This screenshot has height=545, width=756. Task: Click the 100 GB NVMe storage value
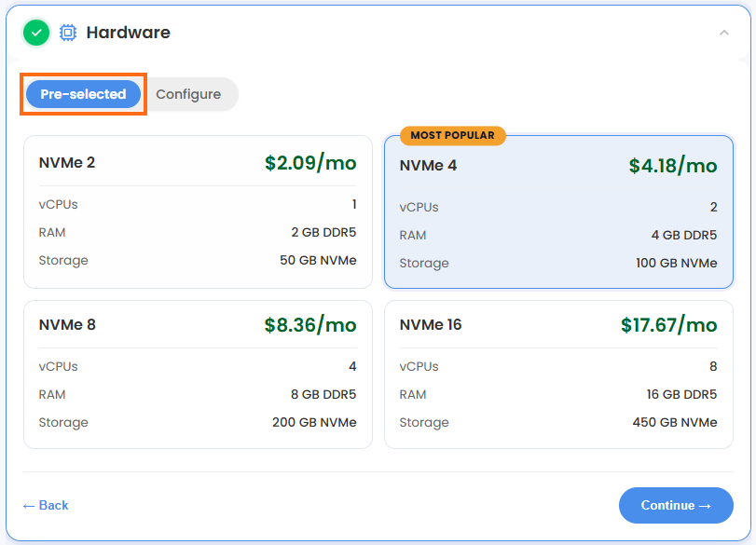pyautogui.click(x=677, y=263)
